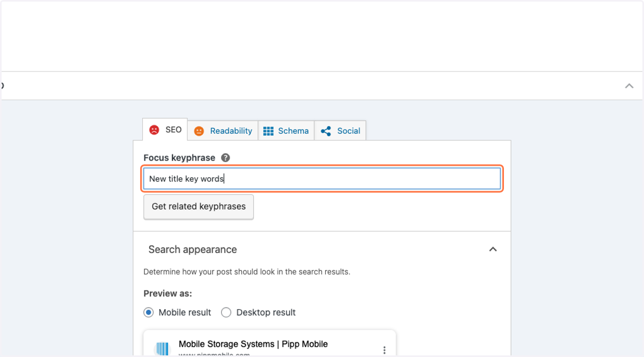Click the Social share icon
The width and height of the screenshot is (644, 357).
point(326,131)
